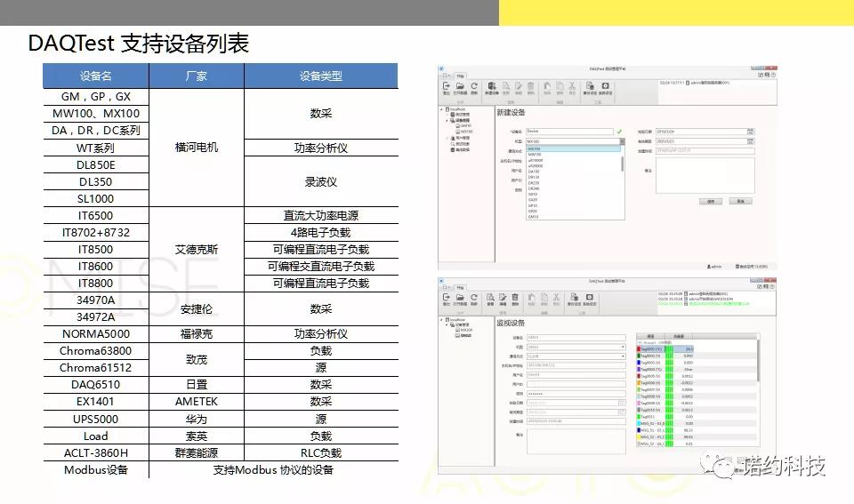The width and height of the screenshot is (854, 504).
Task: Click the NORMA5000 device name cell
Action: [96, 333]
